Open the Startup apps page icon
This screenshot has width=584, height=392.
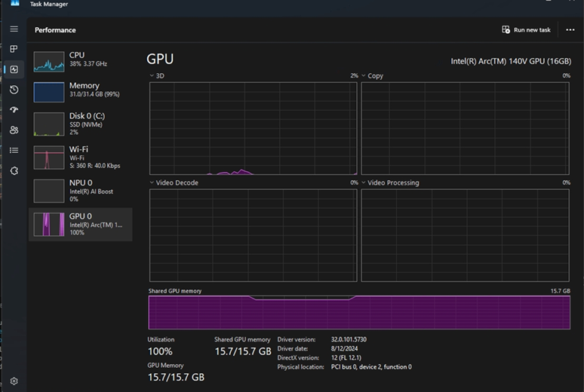14,110
